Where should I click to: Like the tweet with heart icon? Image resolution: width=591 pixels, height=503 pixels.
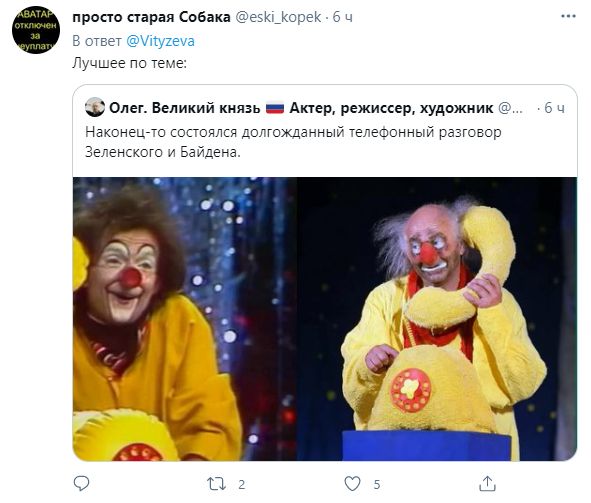[x=352, y=484]
